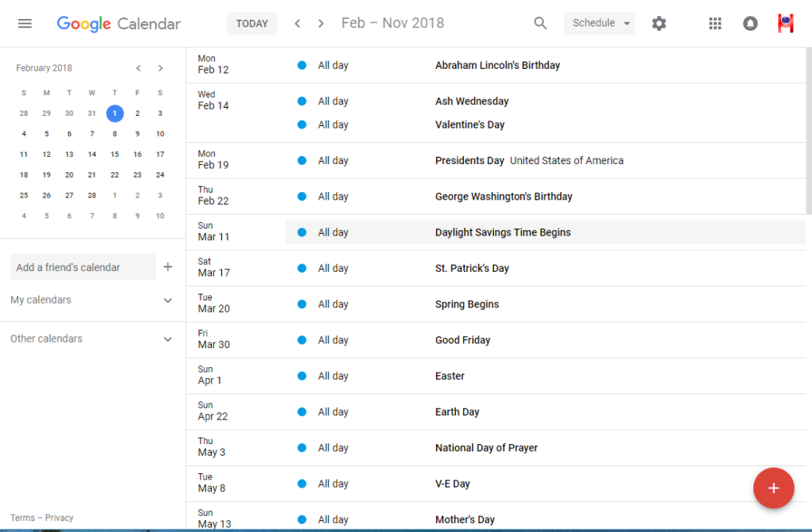The image size is (812, 532).
Task: Show previous month in mini calendar
Action: (138, 68)
